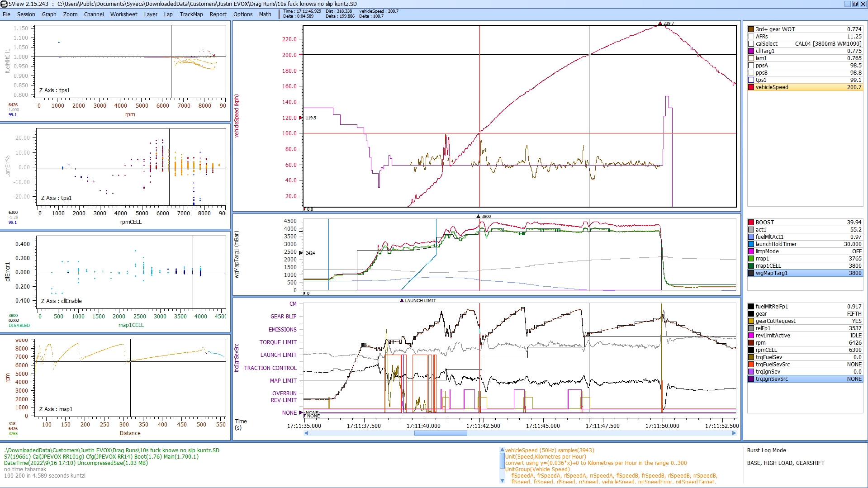
Task: Click the 3800 marker triangle above boost graph
Action: [479, 217]
